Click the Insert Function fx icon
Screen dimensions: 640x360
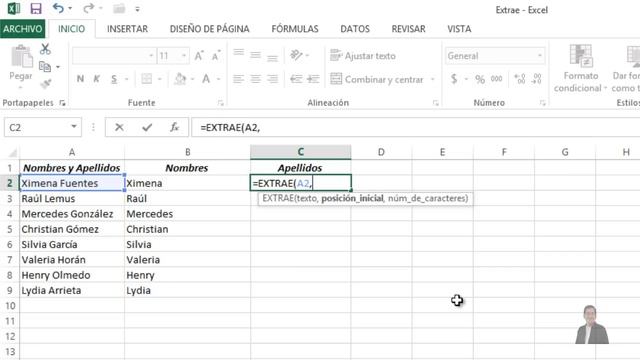(174, 127)
